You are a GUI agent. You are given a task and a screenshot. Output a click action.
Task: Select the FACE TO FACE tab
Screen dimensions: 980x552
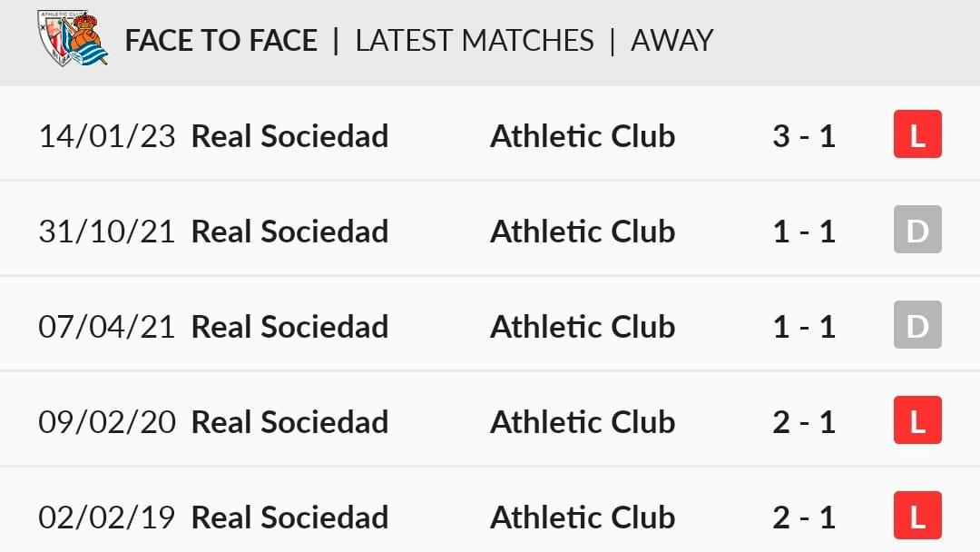click(221, 41)
